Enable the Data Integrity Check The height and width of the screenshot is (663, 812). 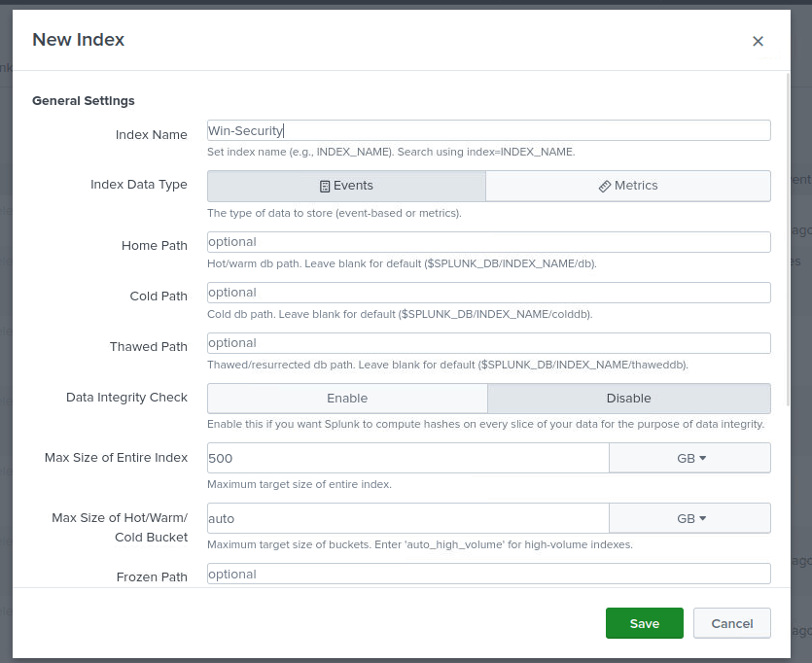(x=347, y=399)
